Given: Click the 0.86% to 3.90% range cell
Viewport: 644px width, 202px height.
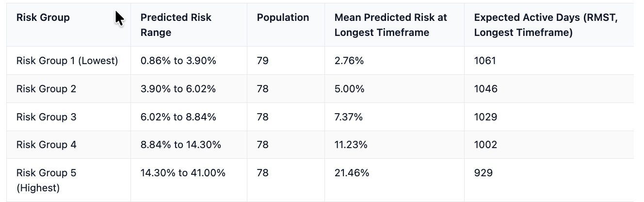Looking at the screenshot, I should 178,61.
